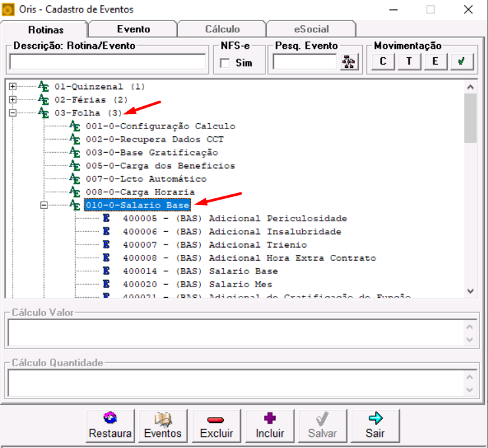Click the Movimentação E button
This screenshot has height=448, width=488.
(x=435, y=61)
